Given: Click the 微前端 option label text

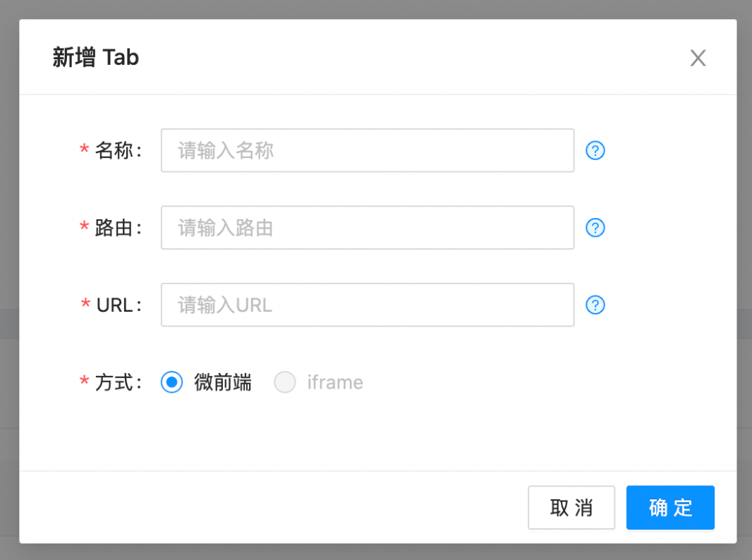Looking at the screenshot, I should (x=223, y=382).
